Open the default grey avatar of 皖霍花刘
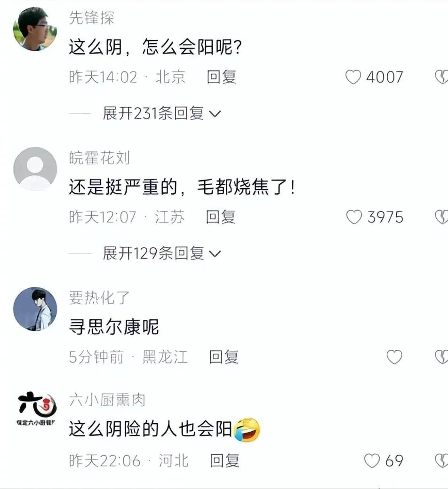This screenshot has height=489, width=448. pos(35,169)
